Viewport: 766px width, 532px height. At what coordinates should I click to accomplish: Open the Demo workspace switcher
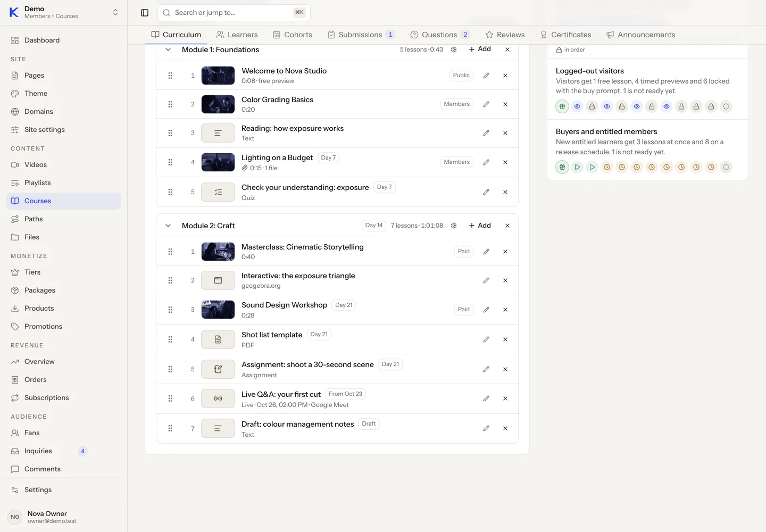[x=64, y=12]
